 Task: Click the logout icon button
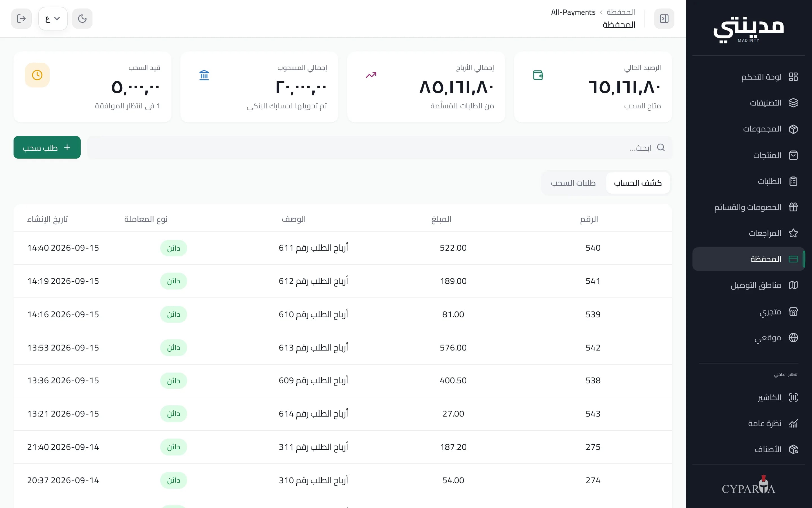pos(21,18)
